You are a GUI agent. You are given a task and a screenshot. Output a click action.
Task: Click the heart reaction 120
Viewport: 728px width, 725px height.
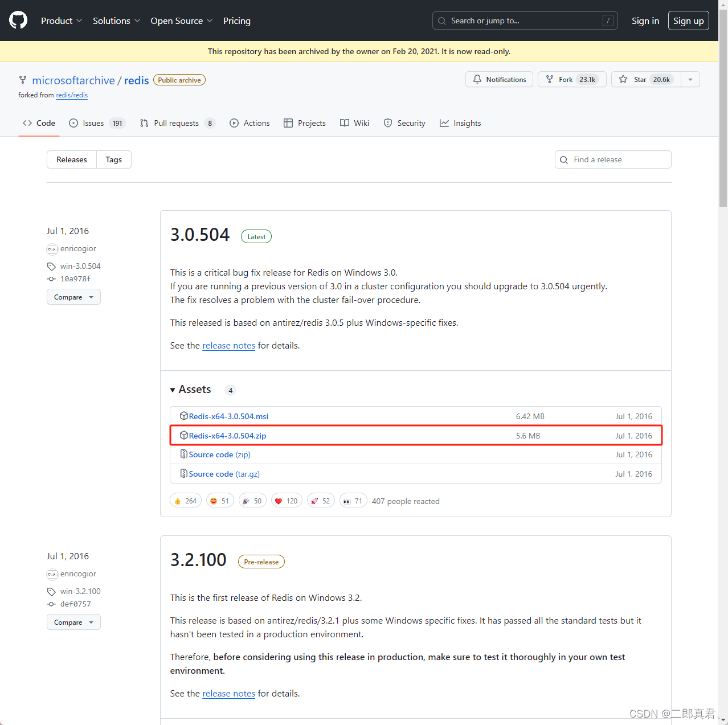coord(287,501)
